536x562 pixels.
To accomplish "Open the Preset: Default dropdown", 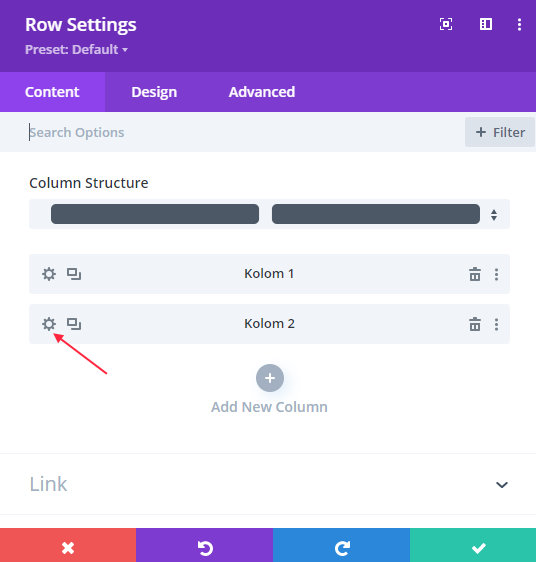I will click(76, 49).
